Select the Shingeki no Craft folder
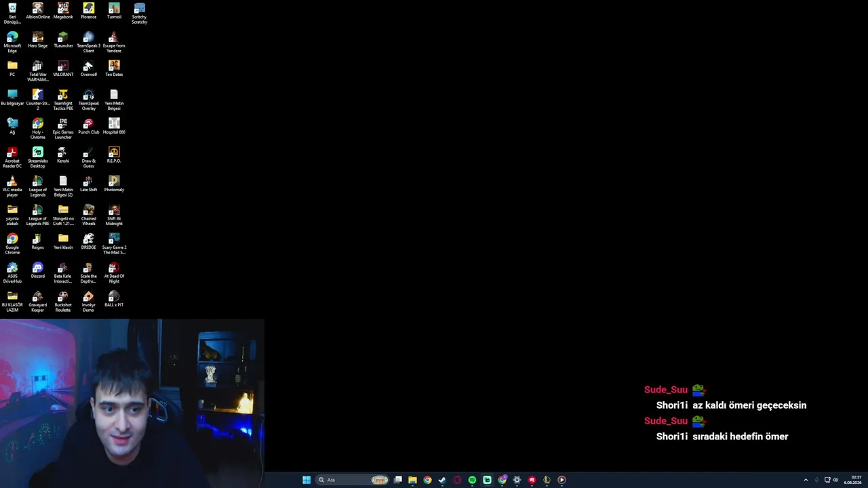Viewport: 868px width, 488px height. click(x=63, y=214)
